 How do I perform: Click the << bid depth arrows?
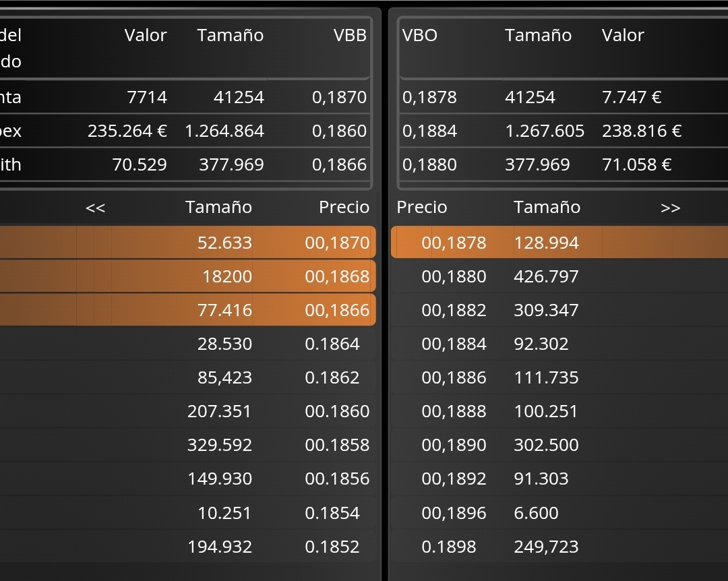(x=96, y=208)
